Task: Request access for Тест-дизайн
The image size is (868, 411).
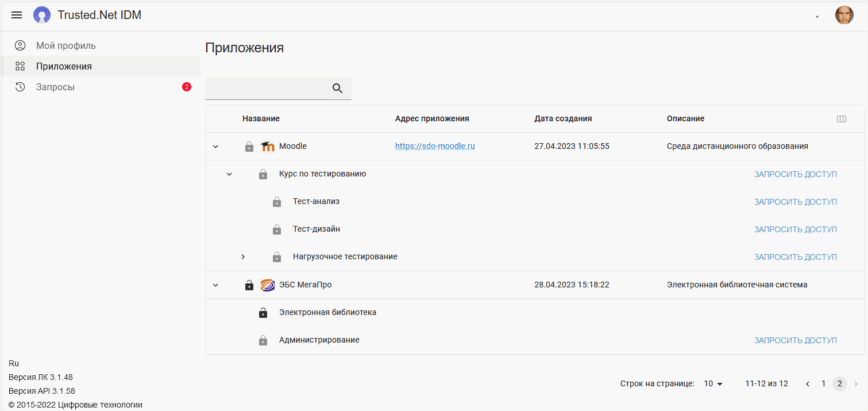Action: click(x=796, y=229)
